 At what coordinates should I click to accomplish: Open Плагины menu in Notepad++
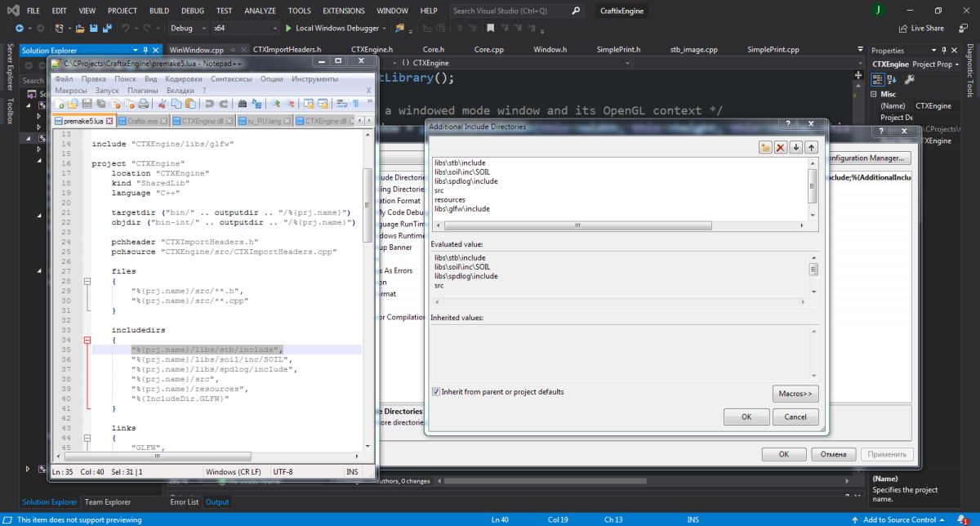tap(143, 90)
